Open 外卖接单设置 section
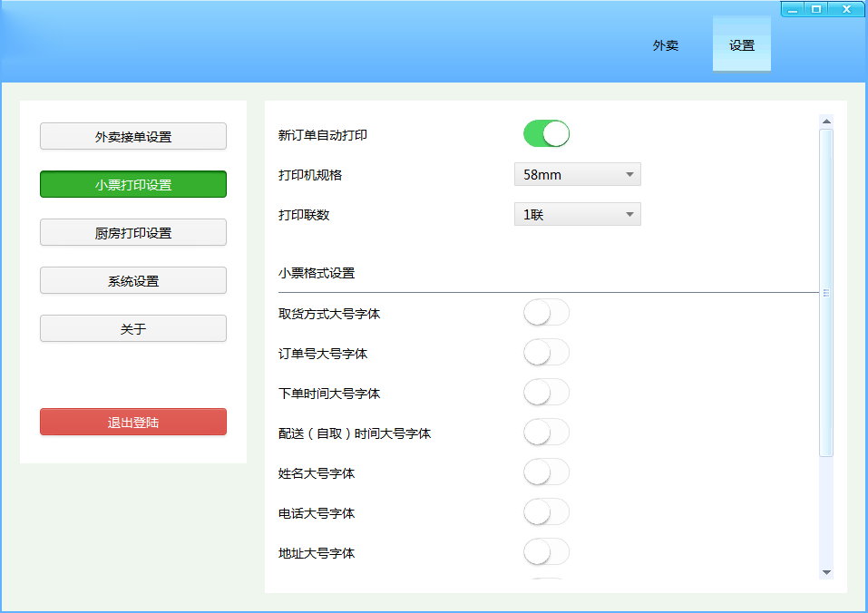Image resolution: width=868 pixels, height=613 pixels. click(133, 136)
